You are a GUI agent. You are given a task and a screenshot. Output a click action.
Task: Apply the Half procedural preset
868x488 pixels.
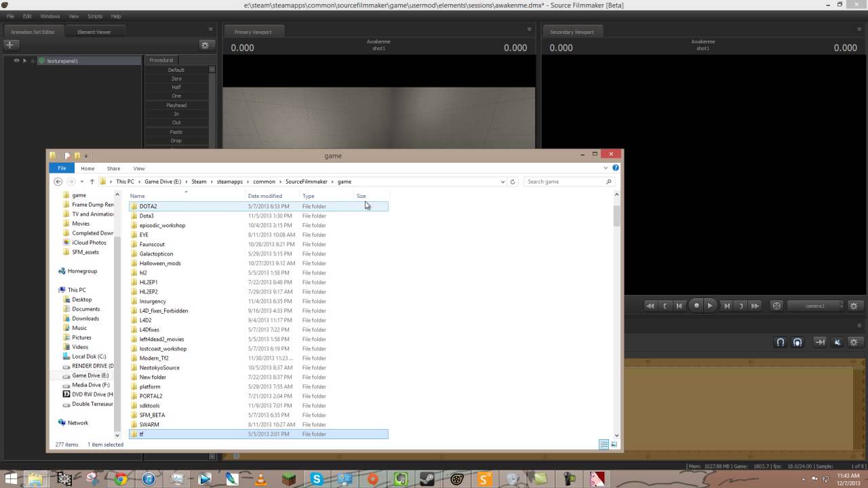[x=176, y=87]
